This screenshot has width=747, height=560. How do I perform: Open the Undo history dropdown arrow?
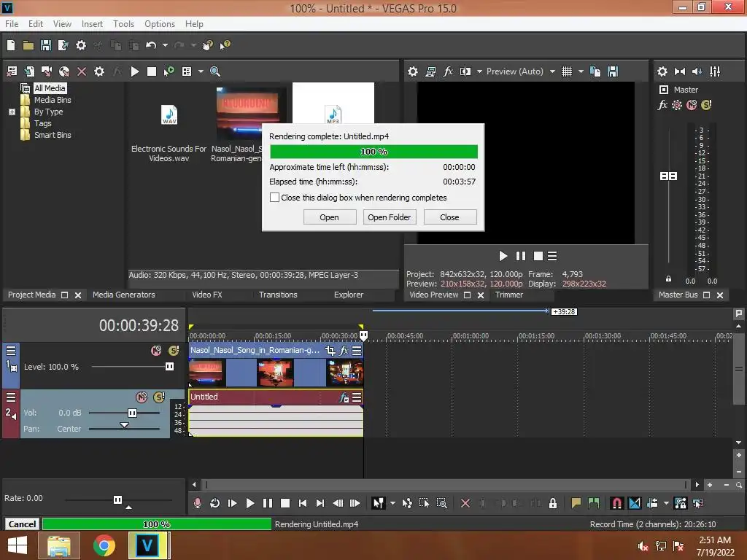pos(165,45)
